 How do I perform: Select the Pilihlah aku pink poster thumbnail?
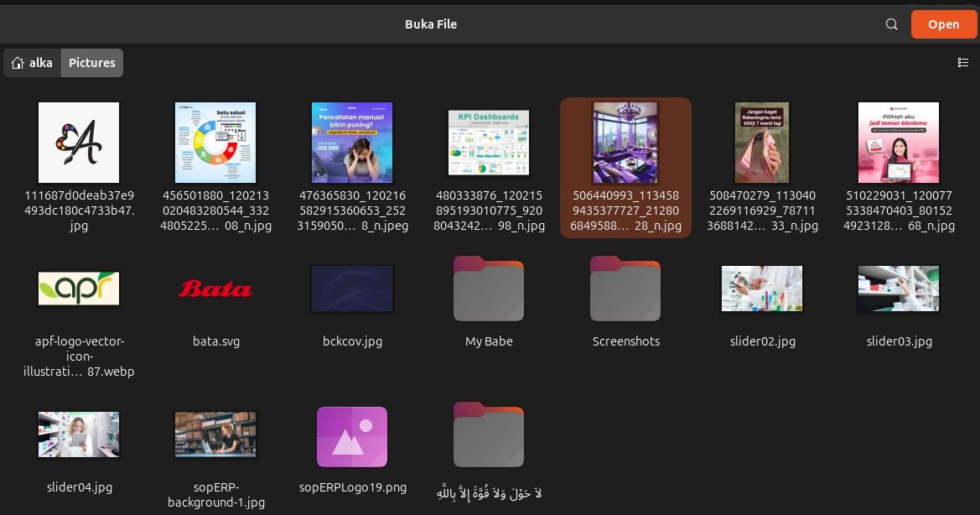[899, 143]
